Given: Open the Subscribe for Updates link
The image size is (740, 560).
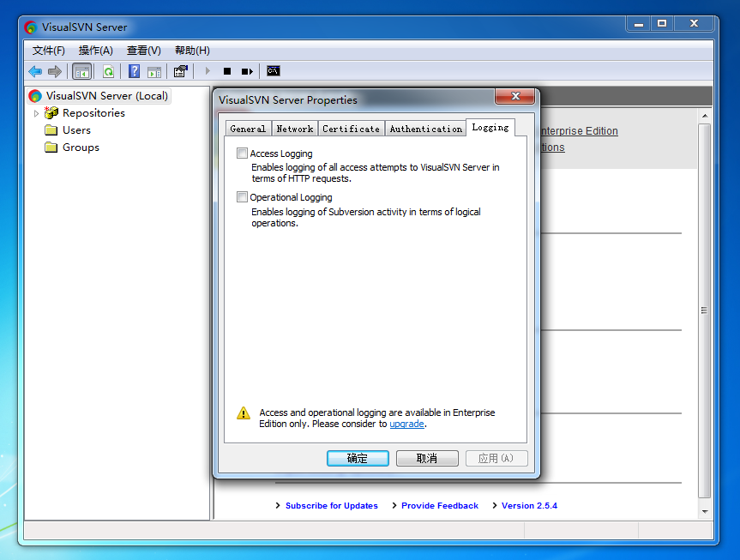Looking at the screenshot, I should 331,506.
